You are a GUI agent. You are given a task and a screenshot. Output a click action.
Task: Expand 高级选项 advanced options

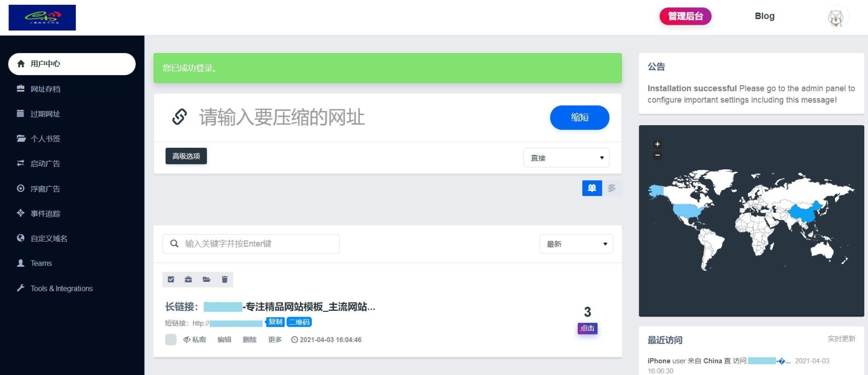pyautogui.click(x=186, y=156)
